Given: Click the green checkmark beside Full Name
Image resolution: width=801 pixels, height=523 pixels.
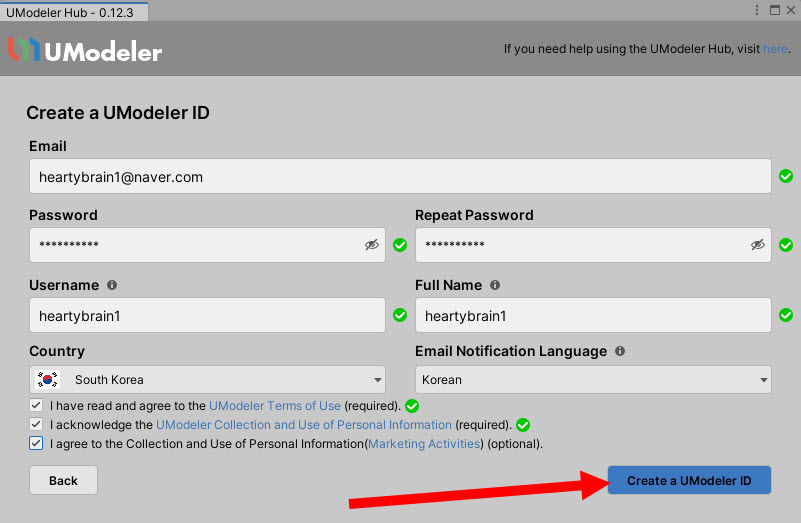Looking at the screenshot, I should [x=786, y=315].
